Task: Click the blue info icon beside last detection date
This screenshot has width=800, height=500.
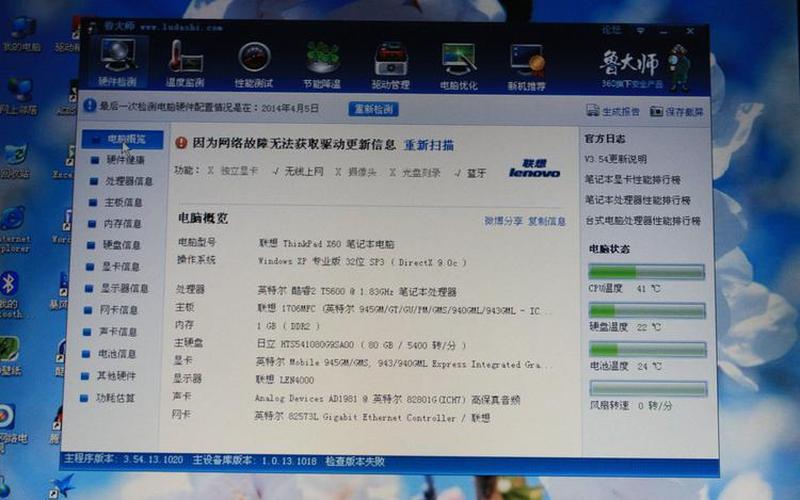Action: [x=90, y=105]
